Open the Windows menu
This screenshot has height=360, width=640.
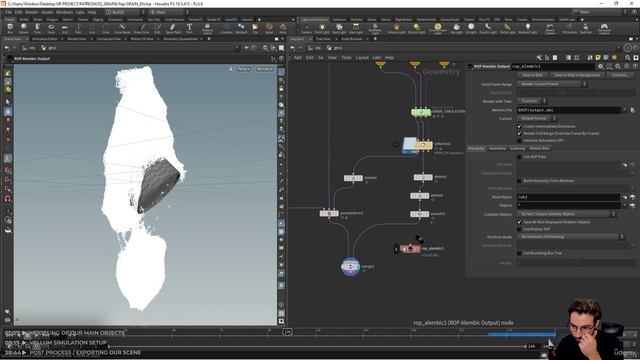64,12
